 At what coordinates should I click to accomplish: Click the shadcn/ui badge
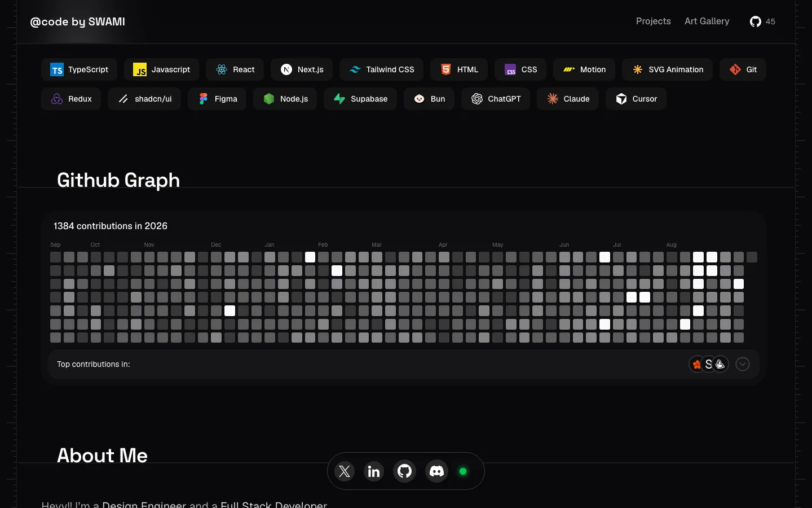144,99
